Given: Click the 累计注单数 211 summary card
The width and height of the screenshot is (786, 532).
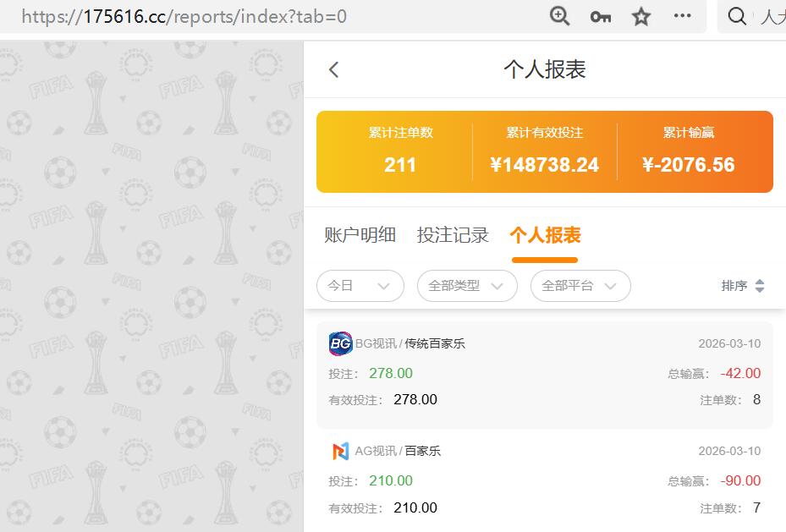Looking at the screenshot, I should (x=400, y=152).
